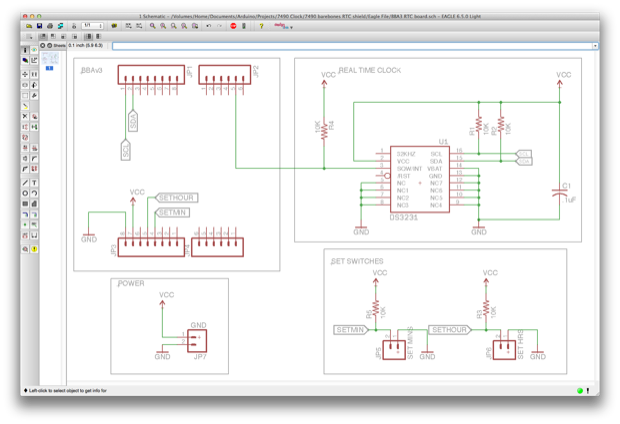Viewport: 620px width, 424px height.
Task: Select the Rotate tool
Action: [x=34, y=85]
